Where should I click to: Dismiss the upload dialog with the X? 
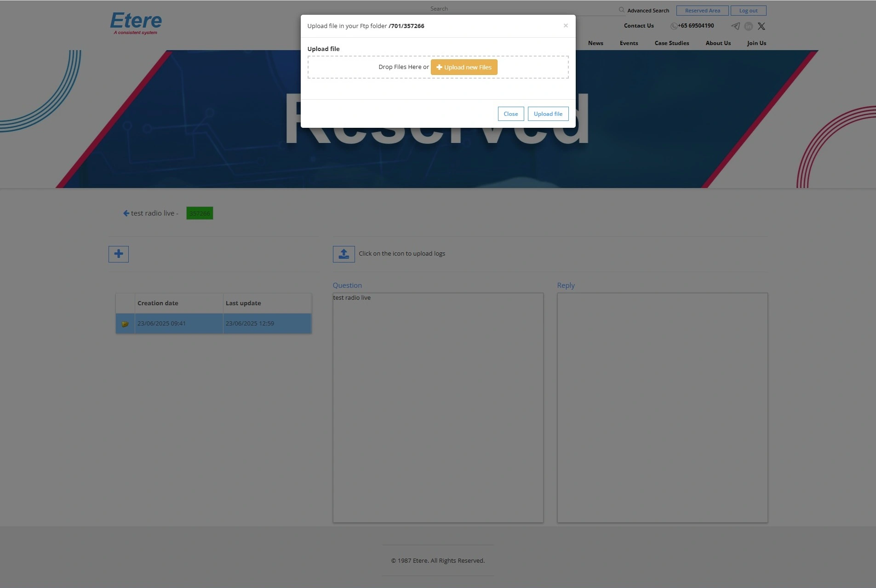[566, 26]
